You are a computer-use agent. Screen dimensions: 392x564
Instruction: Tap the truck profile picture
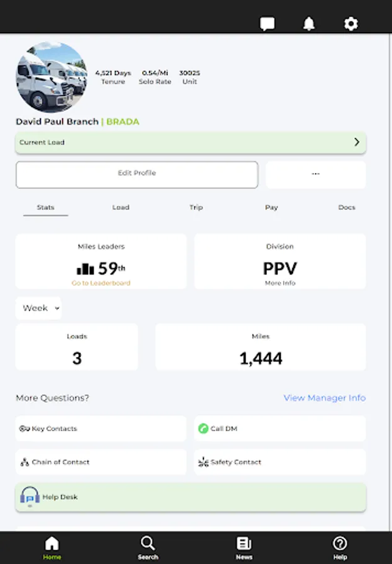click(x=50, y=77)
